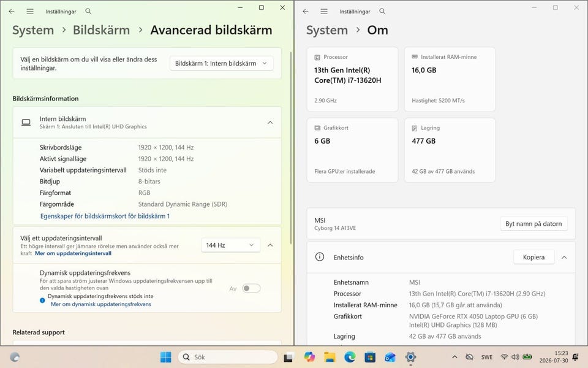Click search icon in Avancerad bildskärm window
This screenshot has width=588, height=368.
click(x=88, y=11)
